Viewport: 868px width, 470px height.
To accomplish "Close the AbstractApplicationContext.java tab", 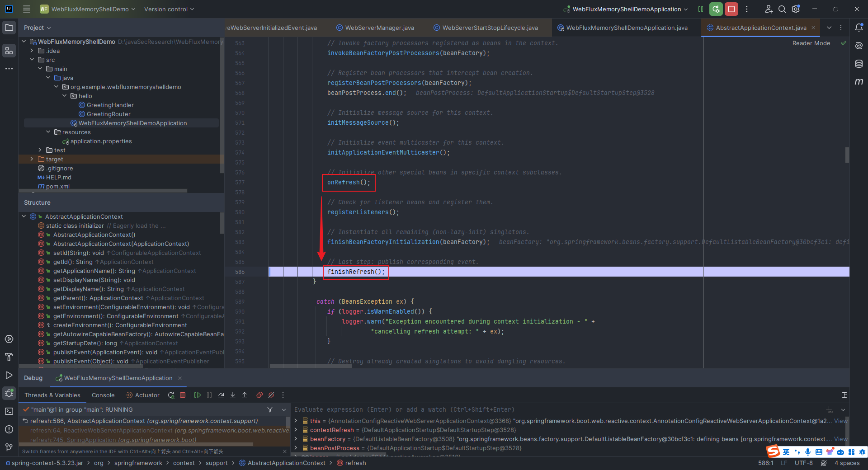I will [813, 28].
